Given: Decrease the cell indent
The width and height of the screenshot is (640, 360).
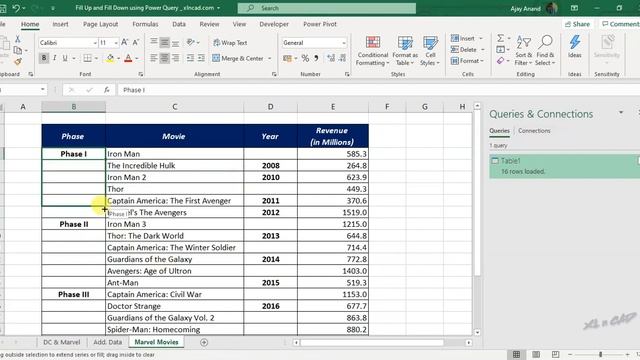Looking at the screenshot, I should pyautogui.click(x=190, y=58).
